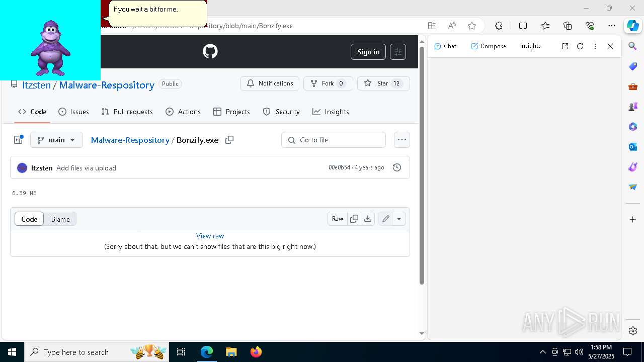Open commit hash 00e0b54

339,167
